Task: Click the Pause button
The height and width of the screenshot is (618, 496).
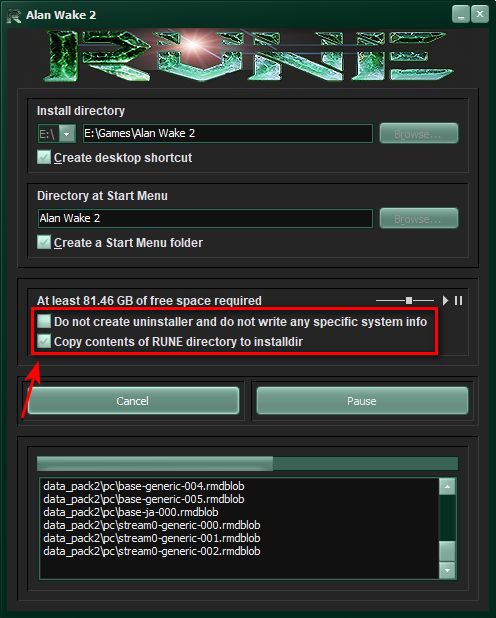Action: coord(362,401)
